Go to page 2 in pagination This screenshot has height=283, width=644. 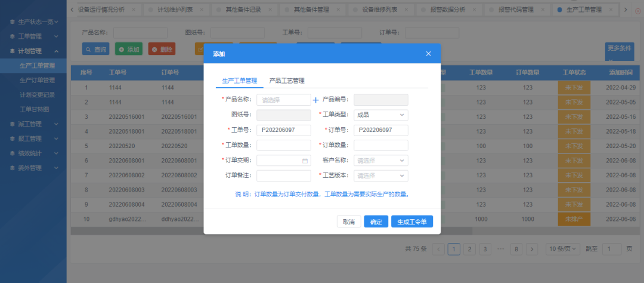[469, 249]
